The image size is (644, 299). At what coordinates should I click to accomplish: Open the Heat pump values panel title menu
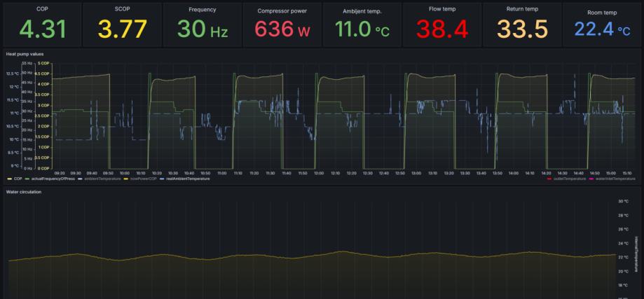pos(25,54)
